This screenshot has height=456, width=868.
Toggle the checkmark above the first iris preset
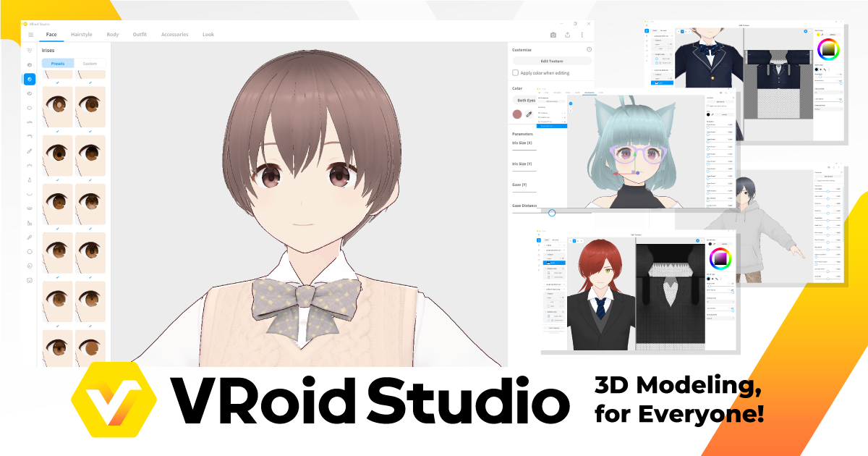57,83
